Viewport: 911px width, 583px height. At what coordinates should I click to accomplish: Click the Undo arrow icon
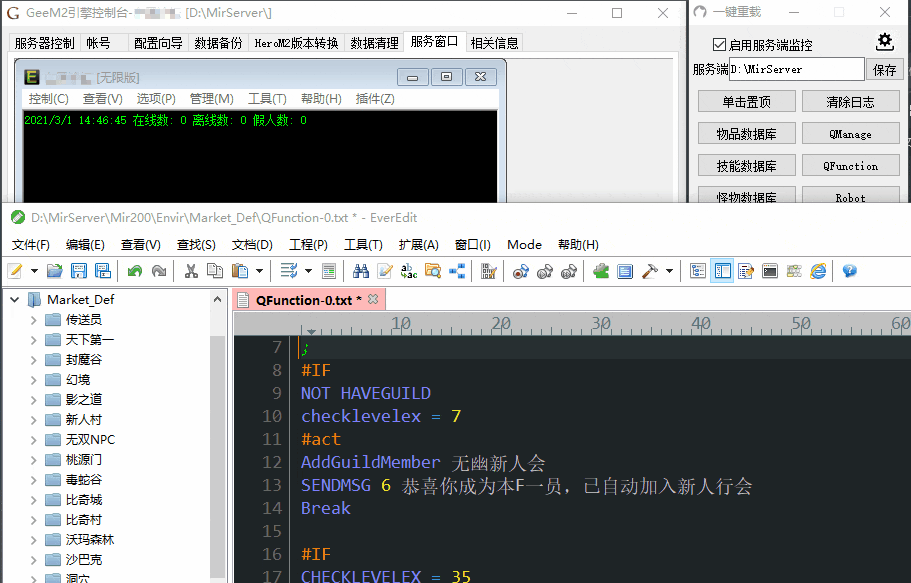tap(135, 271)
